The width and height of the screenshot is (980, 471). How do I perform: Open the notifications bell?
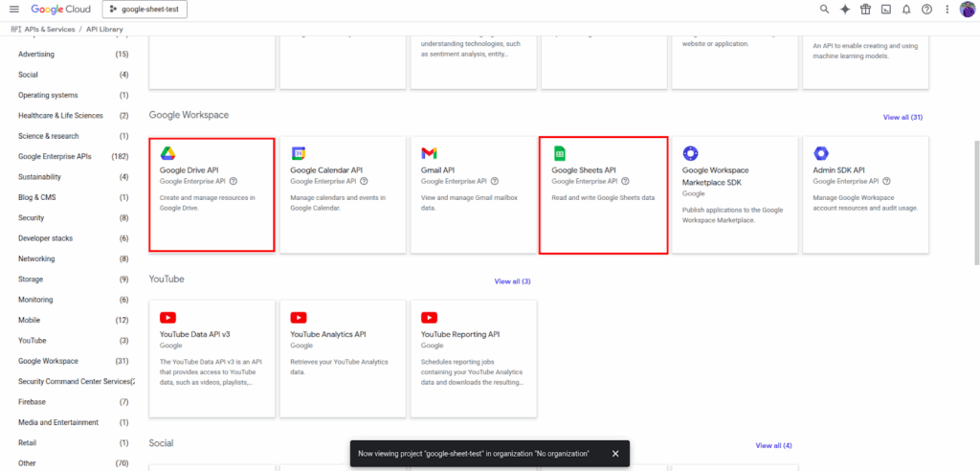[x=906, y=10]
